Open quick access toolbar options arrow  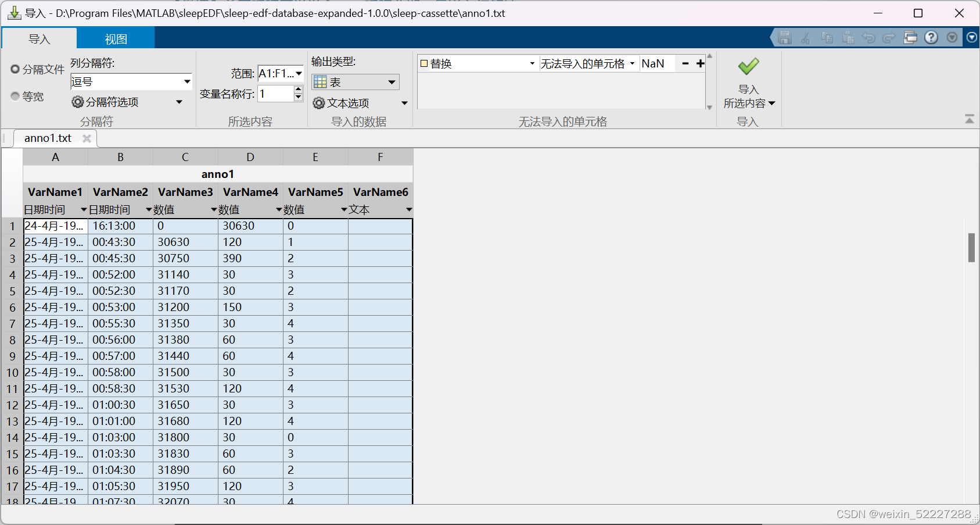tap(952, 38)
